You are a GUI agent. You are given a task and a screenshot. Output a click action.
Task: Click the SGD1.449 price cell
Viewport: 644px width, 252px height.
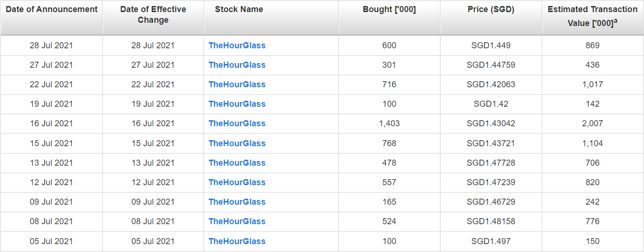coord(491,45)
